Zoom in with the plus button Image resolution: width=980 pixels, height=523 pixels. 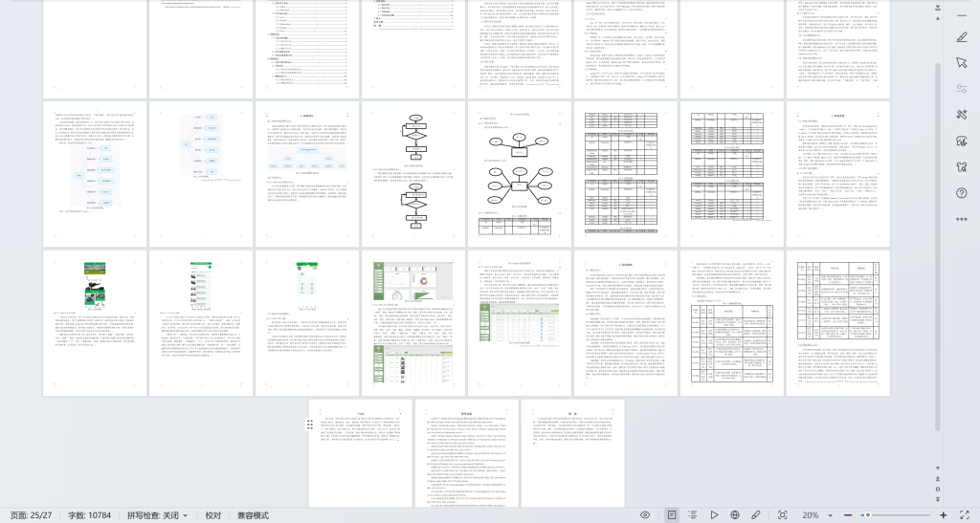(943, 515)
